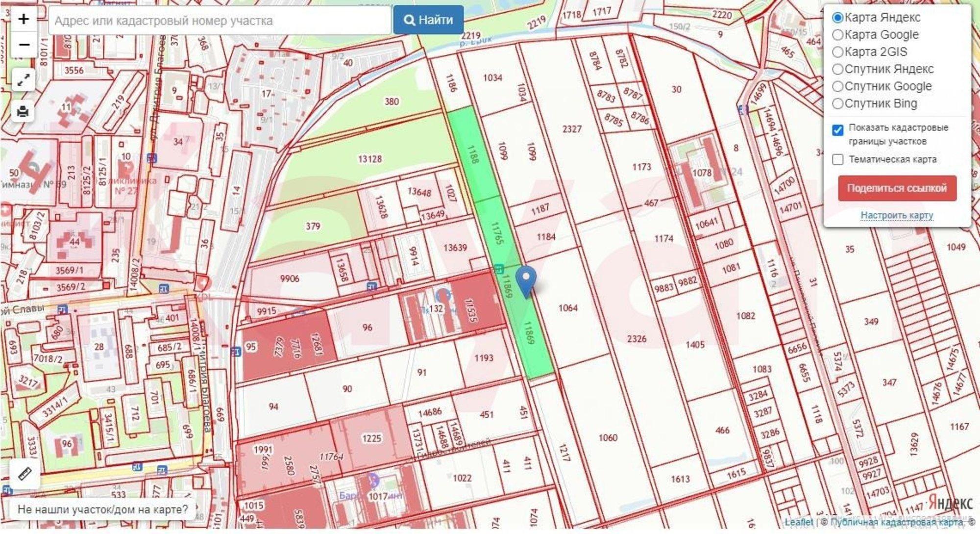This screenshot has height=534, width=980.
Task: Select parcel 1225 red area
Action: click(x=371, y=438)
